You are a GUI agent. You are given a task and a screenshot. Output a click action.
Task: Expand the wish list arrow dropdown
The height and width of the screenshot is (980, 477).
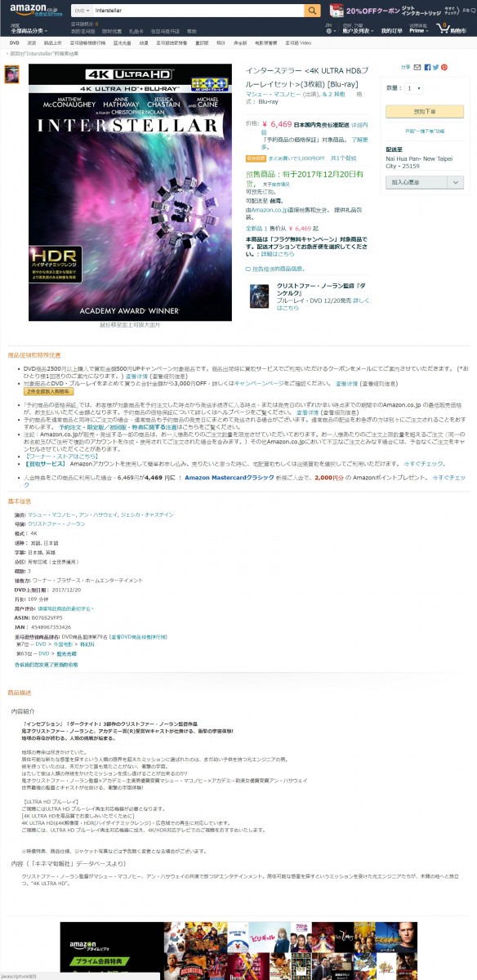[456, 183]
